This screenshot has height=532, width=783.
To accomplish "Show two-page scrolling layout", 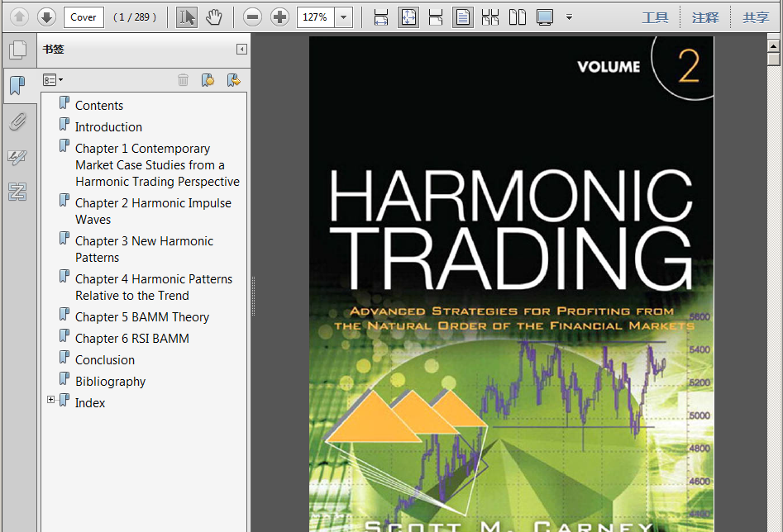I will click(x=489, y=17).
